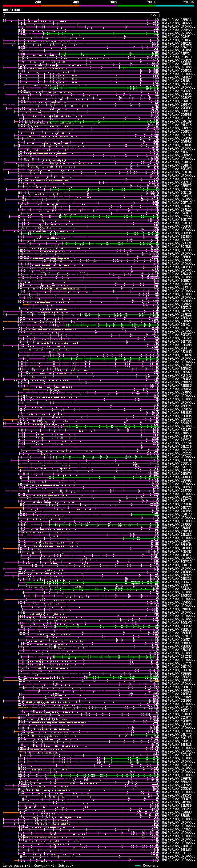Click the UniRef100_C3YS58 label

(177, 216)
